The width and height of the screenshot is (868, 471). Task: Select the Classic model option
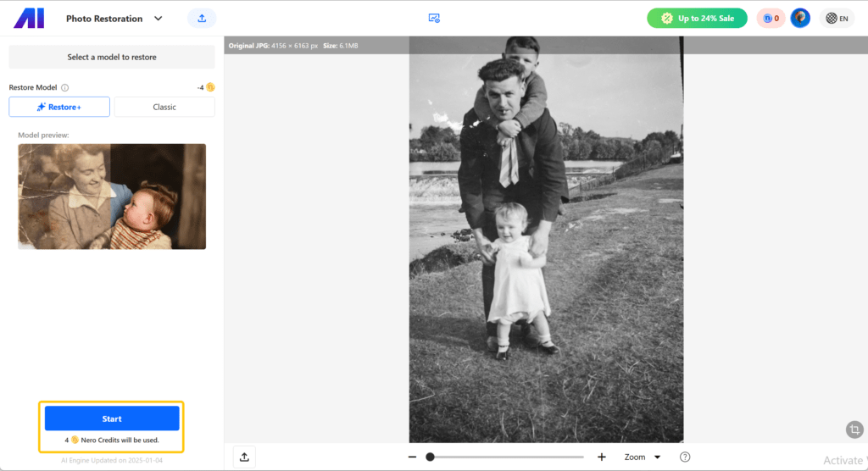coord(164,107)
